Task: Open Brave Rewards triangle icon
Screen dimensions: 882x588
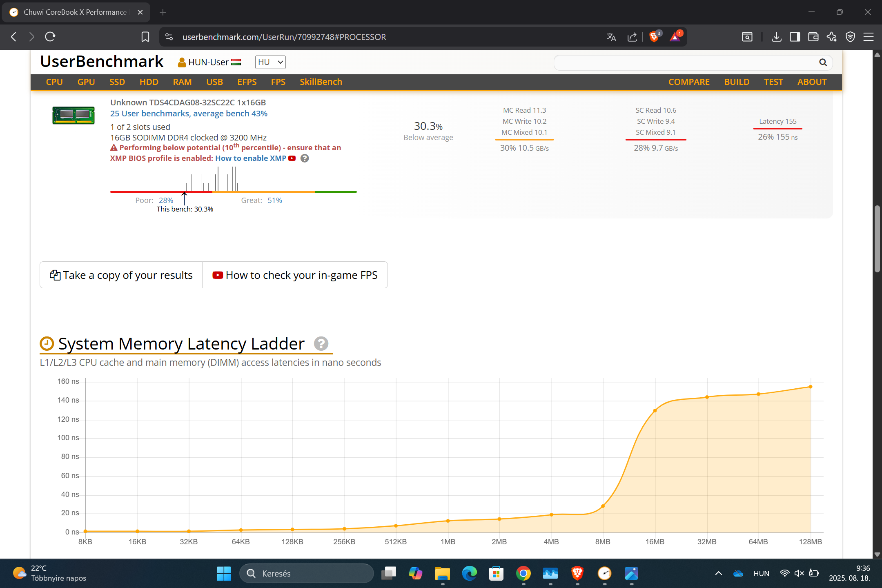Action: pyautogui.click(x=675, y=37)
